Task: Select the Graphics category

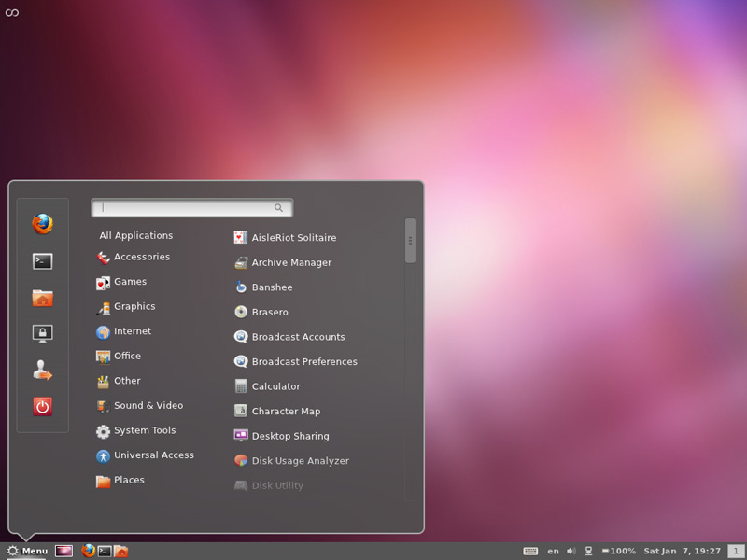Action: (x=126, y=307)
